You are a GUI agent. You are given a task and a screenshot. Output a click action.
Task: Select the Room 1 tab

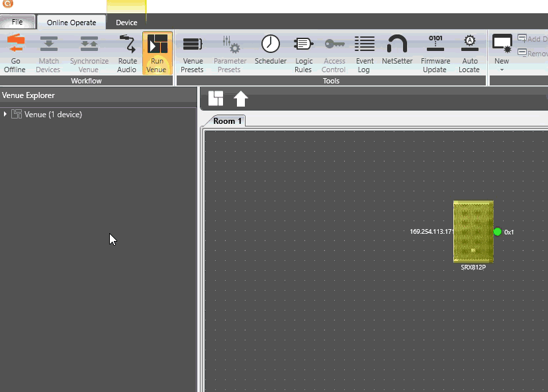(x=228, y=121)
